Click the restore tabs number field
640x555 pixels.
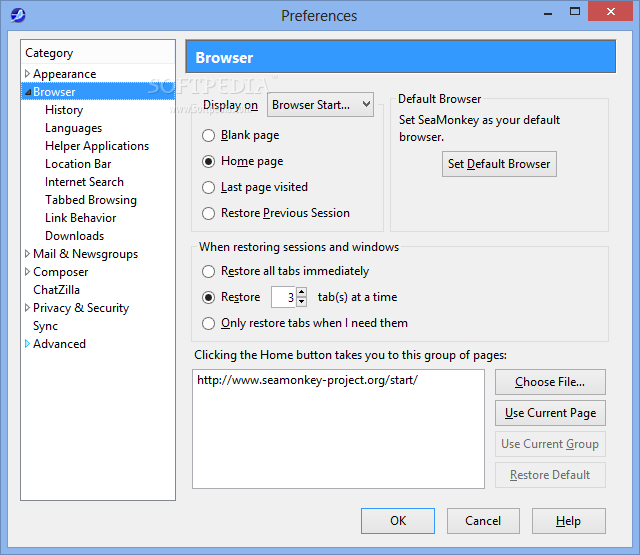pos(284,297)
